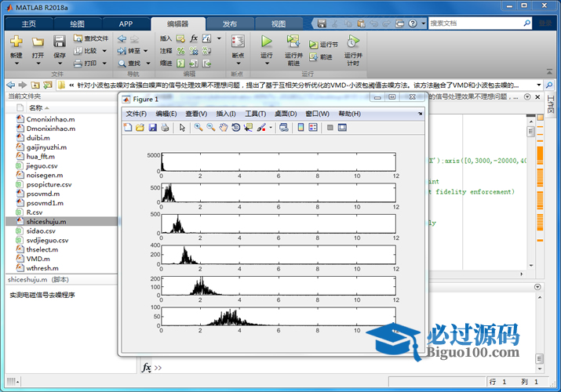
Task: Open VMD.m in the file list
Action: (38, 258)
